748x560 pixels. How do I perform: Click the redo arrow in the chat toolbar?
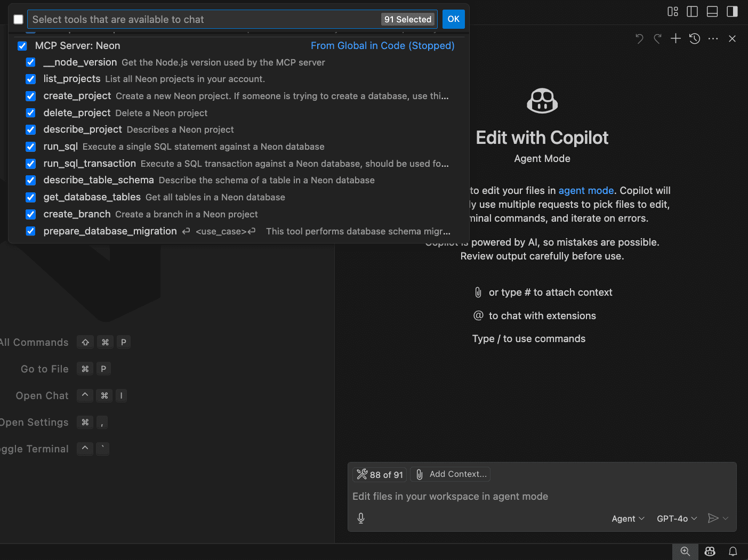coord(657,38)
